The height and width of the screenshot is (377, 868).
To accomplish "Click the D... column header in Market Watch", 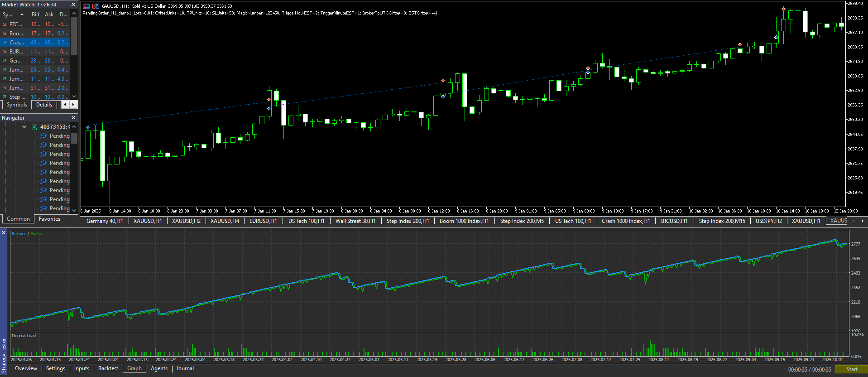I will (64, 14).
